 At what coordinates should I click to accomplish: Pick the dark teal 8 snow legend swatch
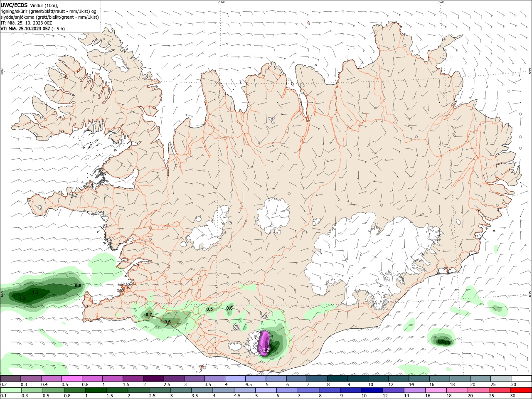point(337,379)
